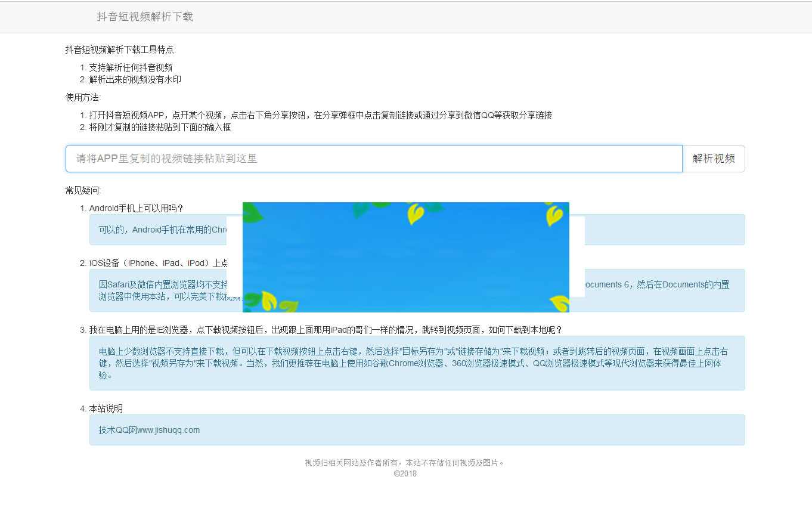812x514 pixels.
Task: Click the 解析视频 parse button
Action: pos(713,158)
